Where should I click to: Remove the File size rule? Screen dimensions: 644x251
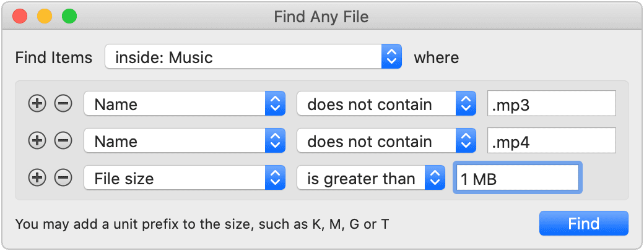[x=63, y=178]
